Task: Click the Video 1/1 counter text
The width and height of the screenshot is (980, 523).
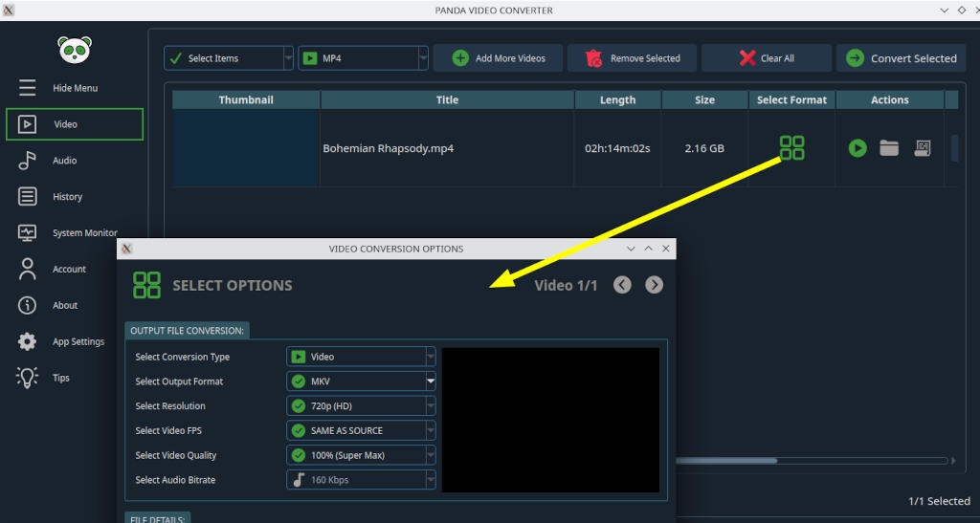Action: coord(566,285)
